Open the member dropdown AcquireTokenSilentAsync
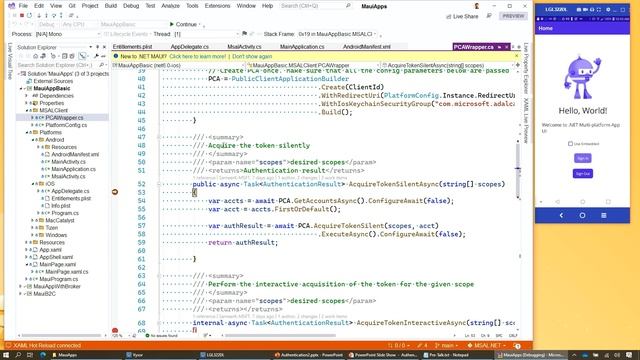The image size is (640, 360). 447,65
